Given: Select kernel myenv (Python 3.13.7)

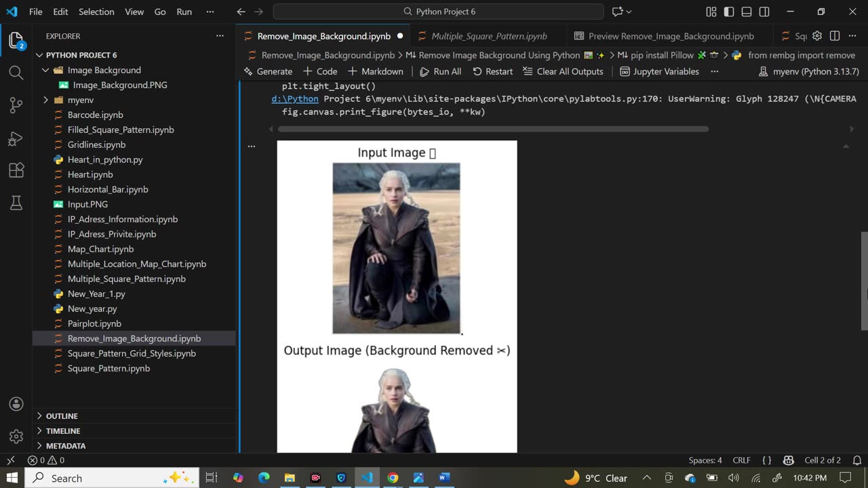Looking at the screenshot, I should click(809, 71).
